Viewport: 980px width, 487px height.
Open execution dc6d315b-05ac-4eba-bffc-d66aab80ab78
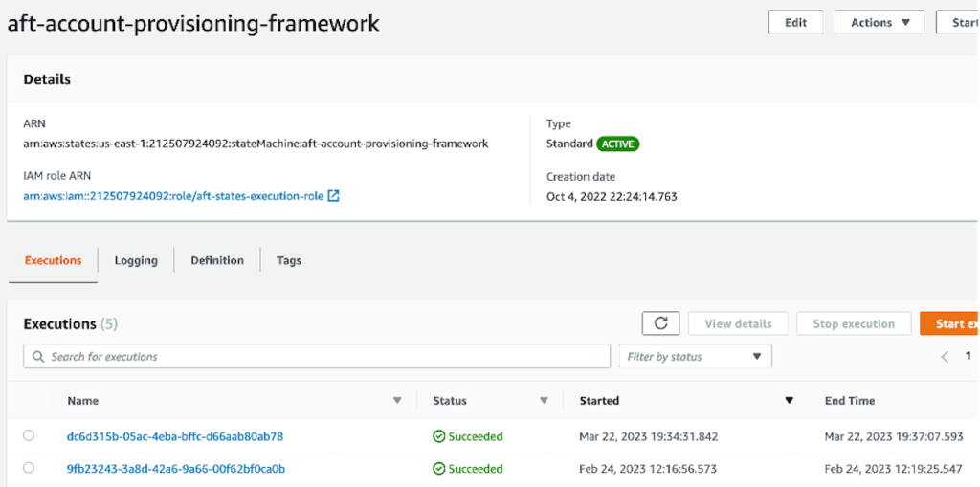pos(175,436)
